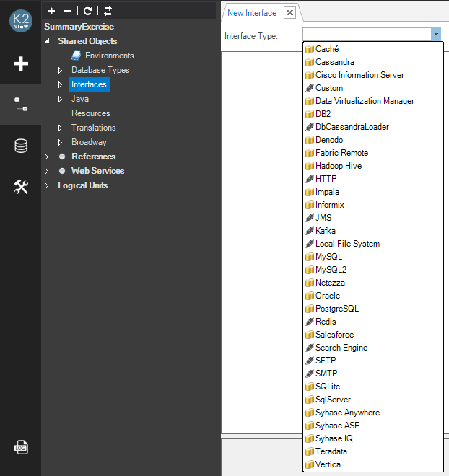Expand the Logical Units node arrow
The image size is (449, 476).
coord(47,186)
